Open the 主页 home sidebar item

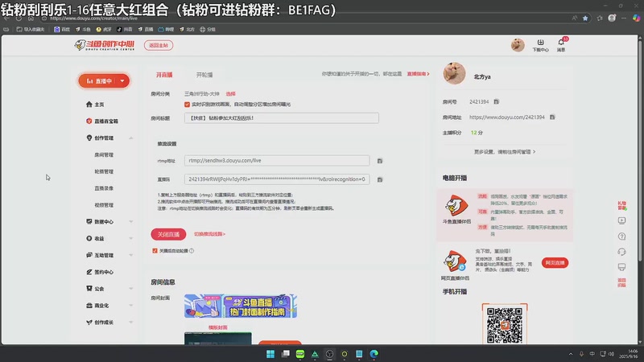pos(95,105)
